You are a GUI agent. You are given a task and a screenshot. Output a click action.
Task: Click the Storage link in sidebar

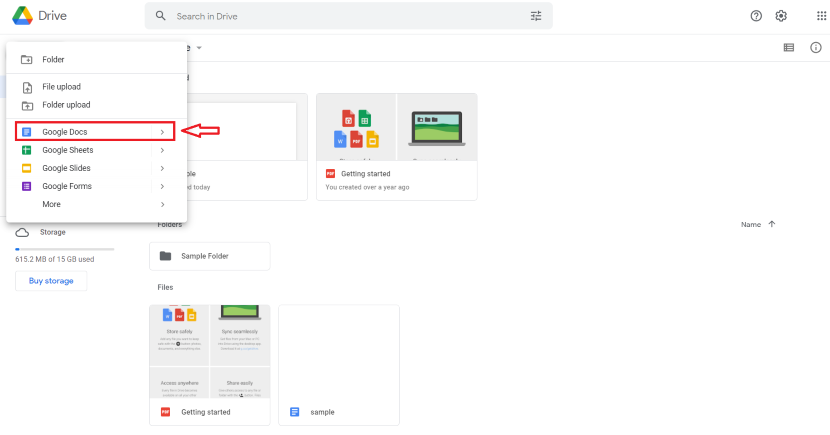(53, 232)
